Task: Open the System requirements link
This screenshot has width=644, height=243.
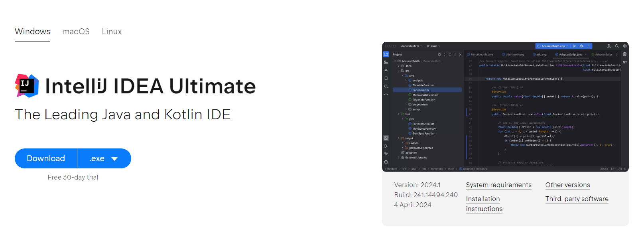Action: (x=498, y=185)
